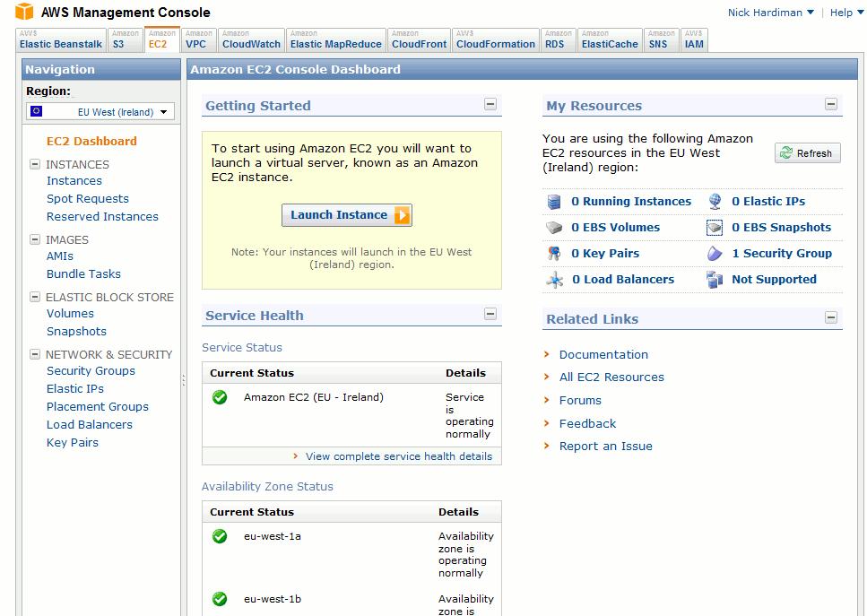Collapse the IMAGES navigation section
Viewport: 867px width, 616px height.
[35, 239]
